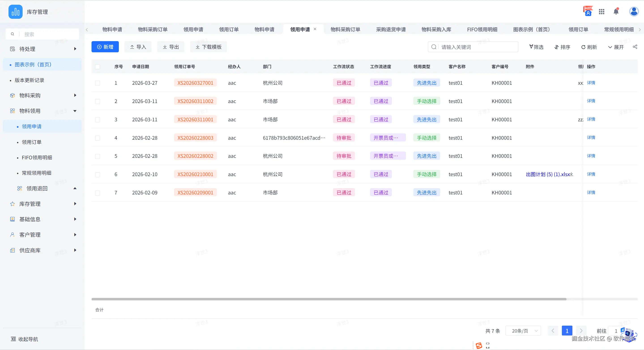Open the apps grid icon
The width and height of the screenshot is (644, 350).
[x=601, y=11]
